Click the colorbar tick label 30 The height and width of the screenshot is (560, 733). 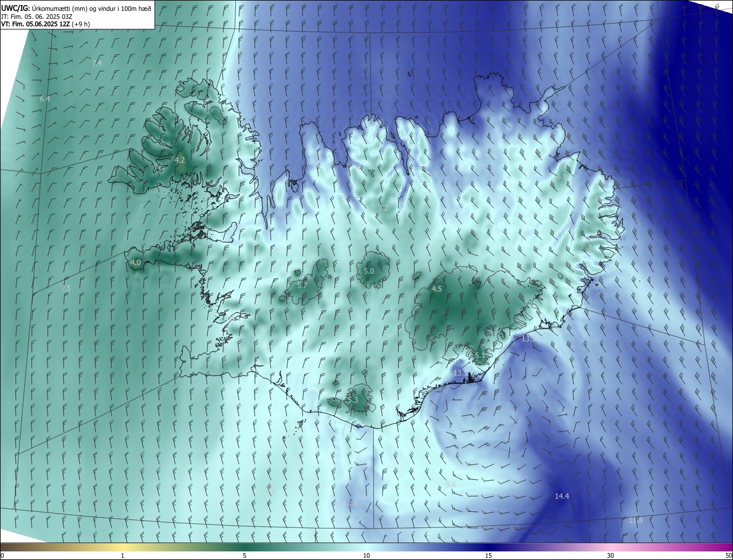pyautogui.click(x=610, y=556)
